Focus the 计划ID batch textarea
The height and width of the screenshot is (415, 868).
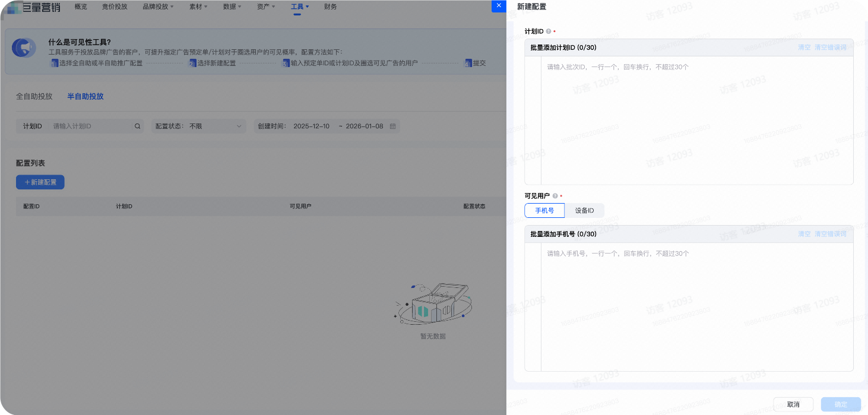pyautogui.click(x=697, y=121)
